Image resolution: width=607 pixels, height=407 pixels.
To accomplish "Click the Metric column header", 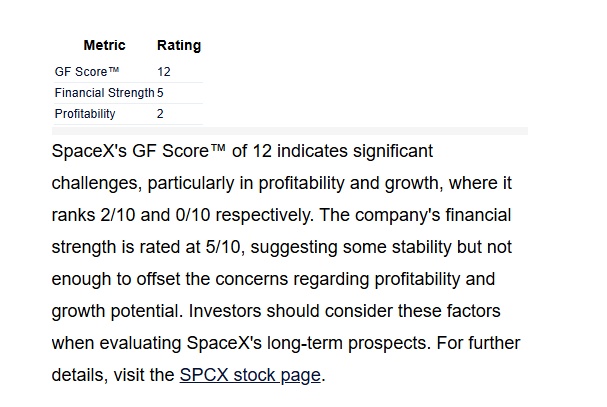I will tap(105, 45).
